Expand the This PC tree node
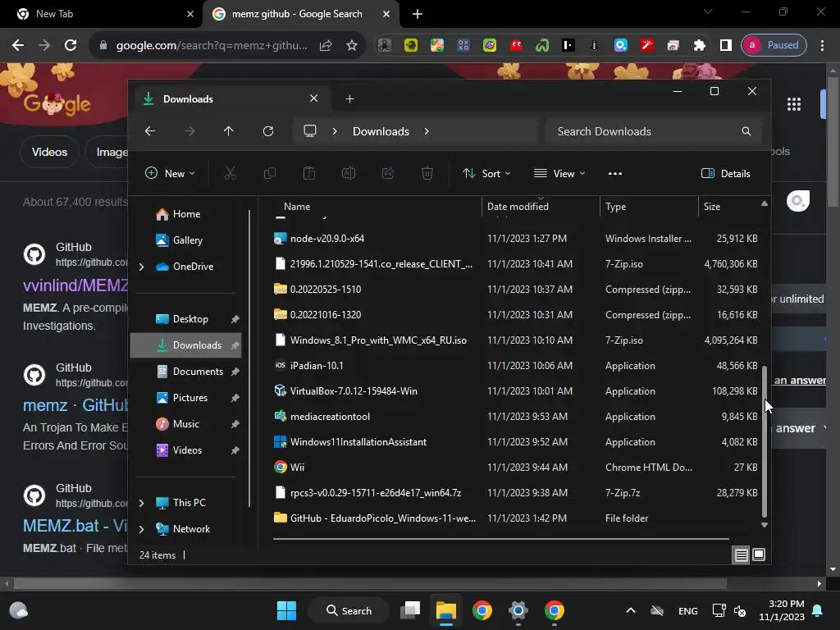 pos(141,503)
